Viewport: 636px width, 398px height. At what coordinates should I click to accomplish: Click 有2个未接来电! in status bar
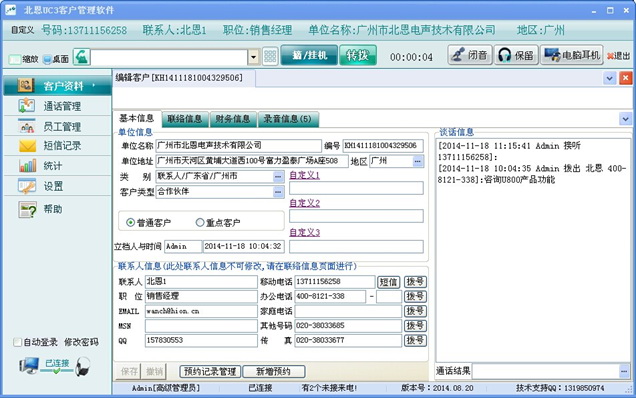pyautogui.click(x=329, y=388)
